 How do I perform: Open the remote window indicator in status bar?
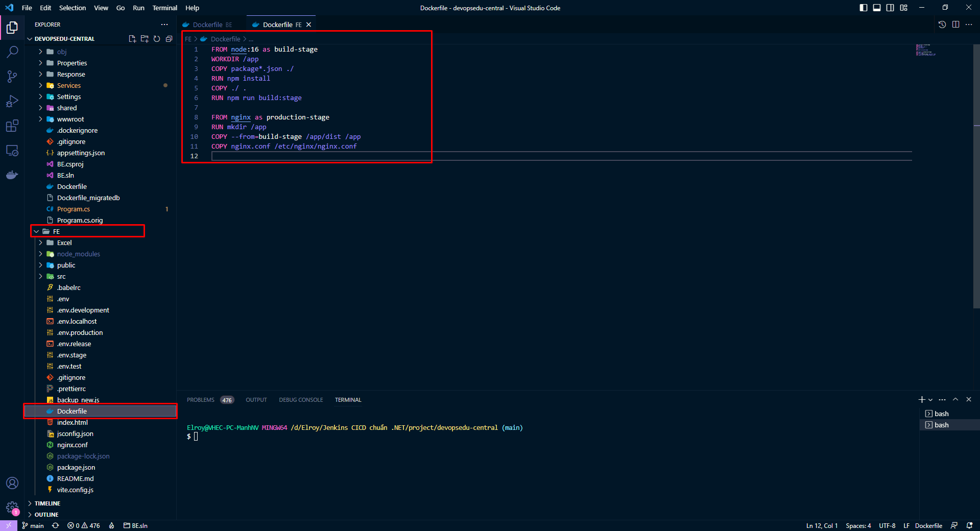9,525
